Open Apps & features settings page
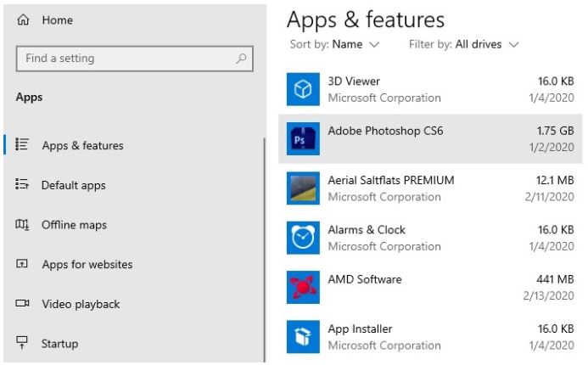Screen dimensions: 588x365 pyautogui.click(x=82, y=145)
